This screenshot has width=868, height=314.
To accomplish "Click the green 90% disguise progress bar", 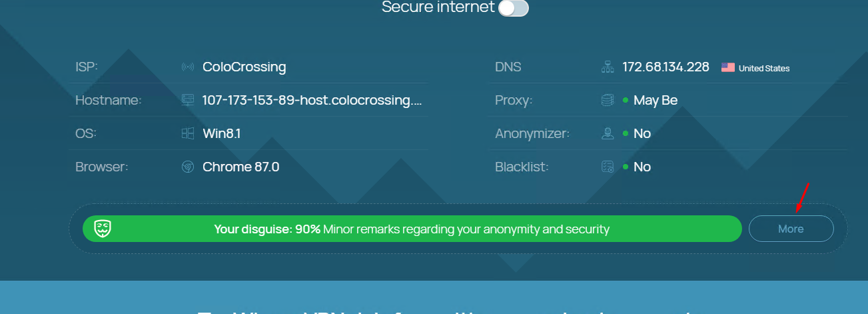I will tap(412, 229).
